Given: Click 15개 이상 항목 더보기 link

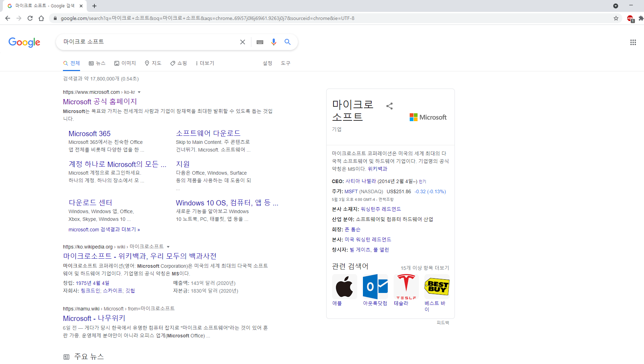Looking at the screenshot, I should pos(425,268).
